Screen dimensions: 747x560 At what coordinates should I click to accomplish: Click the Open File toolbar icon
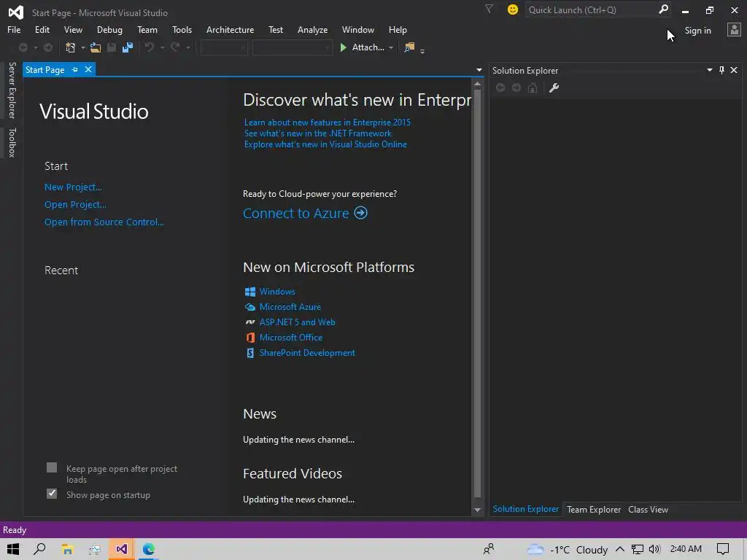click(96, 47)
